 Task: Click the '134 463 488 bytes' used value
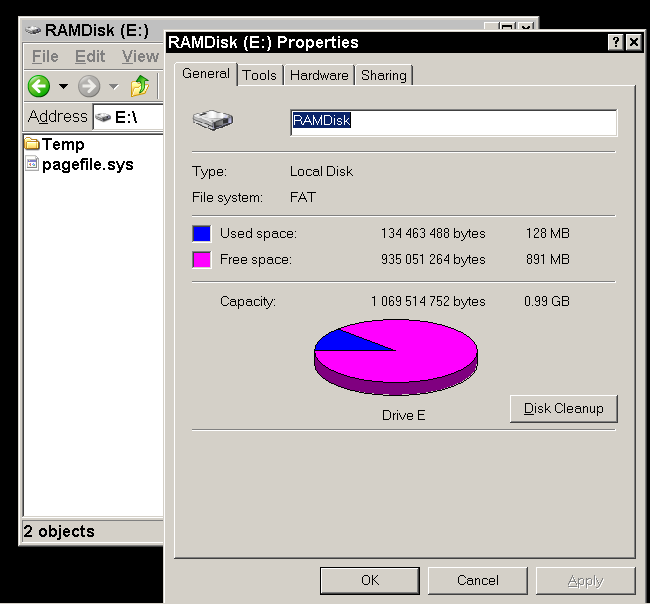(x=433, y=234)
